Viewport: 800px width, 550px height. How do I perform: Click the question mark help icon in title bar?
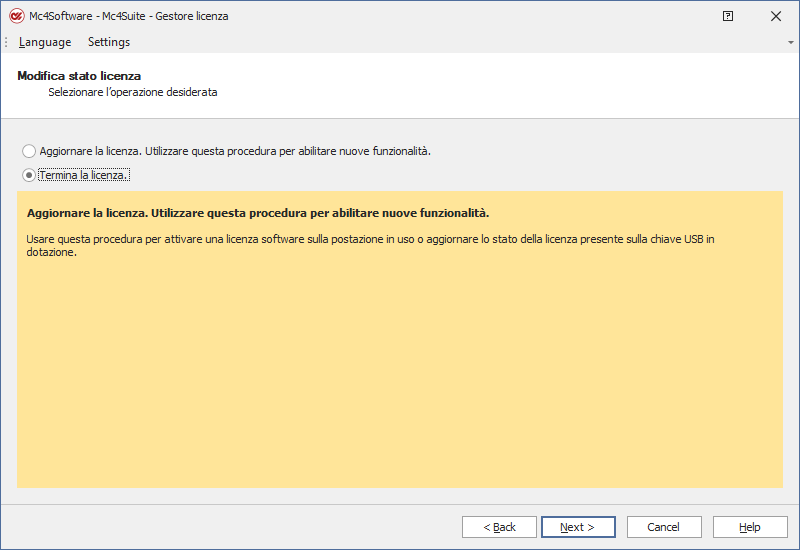728,16
